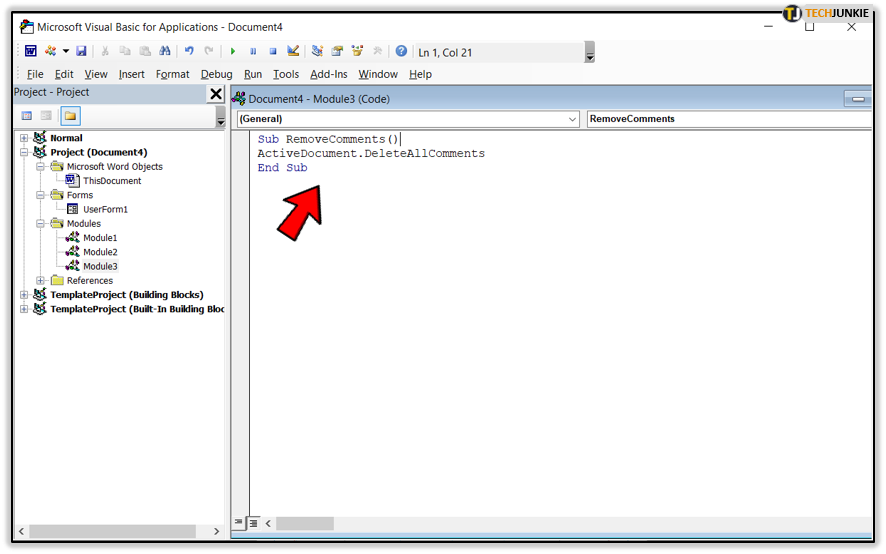Click the Cut scissors icon
Image resolution: width=886 pixels, height=554 pixels.
tap(105, 51)
